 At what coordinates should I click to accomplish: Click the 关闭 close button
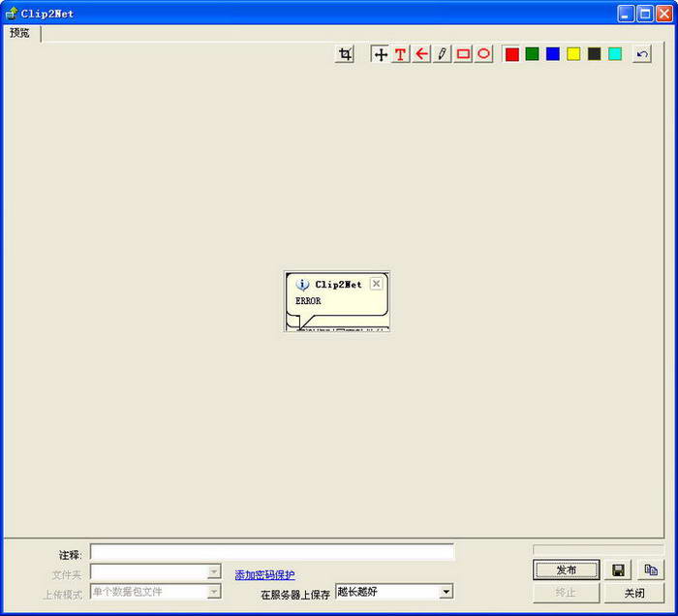pos(634,593)
